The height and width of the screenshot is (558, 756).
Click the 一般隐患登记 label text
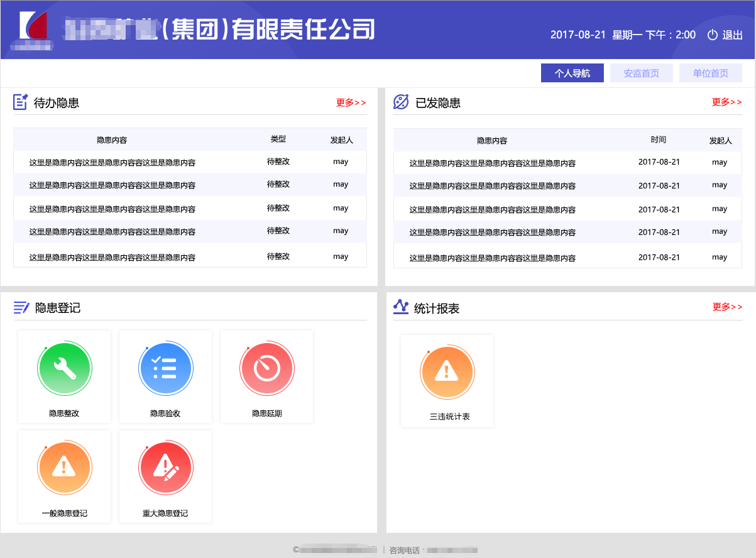coord(65,513)
